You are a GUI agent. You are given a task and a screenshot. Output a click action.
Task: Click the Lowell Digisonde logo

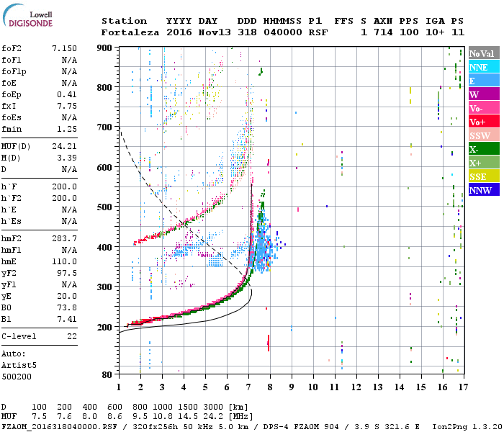(x=27, y=16)
